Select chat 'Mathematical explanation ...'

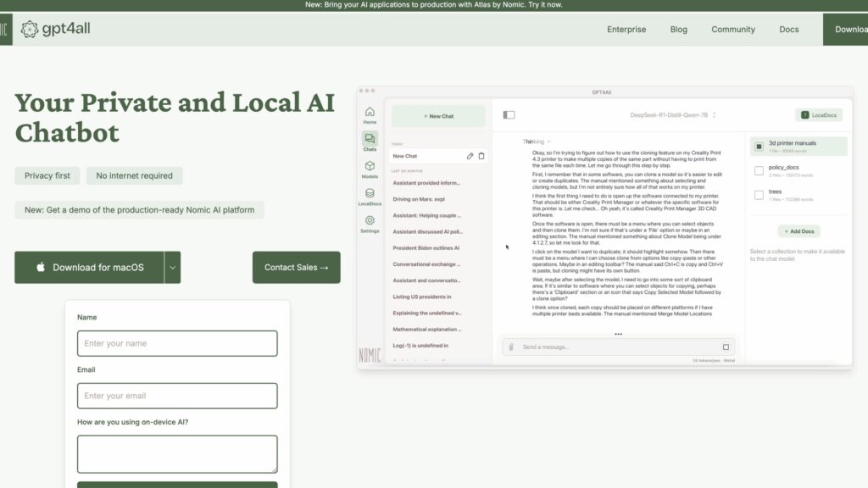click(427, 330)
